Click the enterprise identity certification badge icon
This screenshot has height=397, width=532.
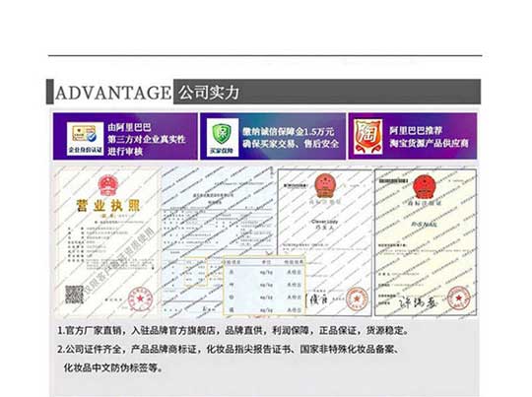click(x=85, y=139)
